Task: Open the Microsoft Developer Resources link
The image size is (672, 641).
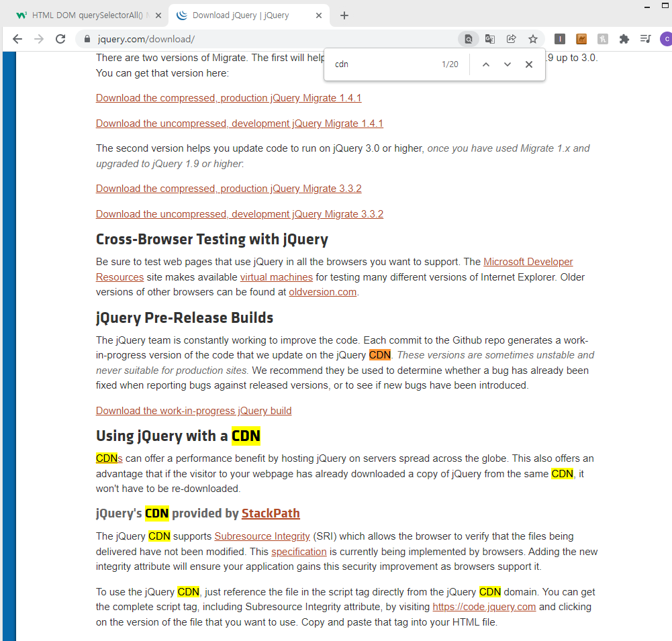Action: pyautogui.click(x=528, y=262)
